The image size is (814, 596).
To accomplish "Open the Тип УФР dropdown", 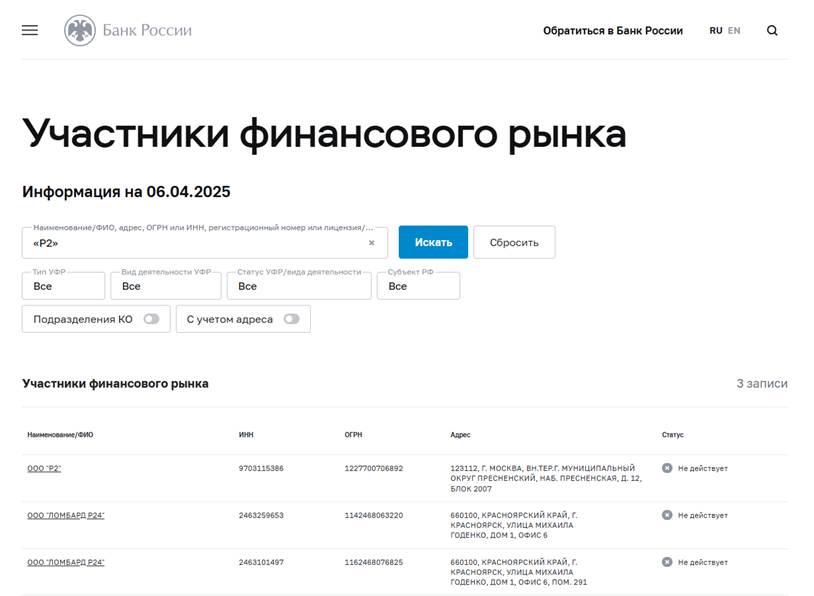I will point(63,286).
